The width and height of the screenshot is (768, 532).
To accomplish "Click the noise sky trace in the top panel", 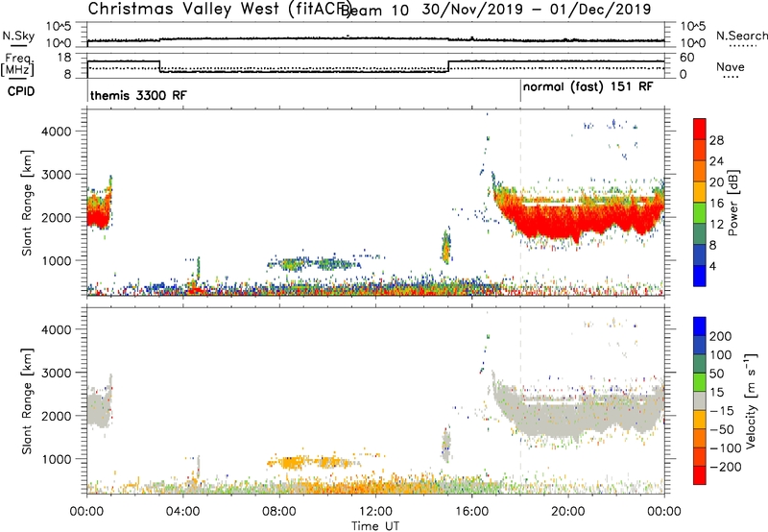I will point(375,38).
